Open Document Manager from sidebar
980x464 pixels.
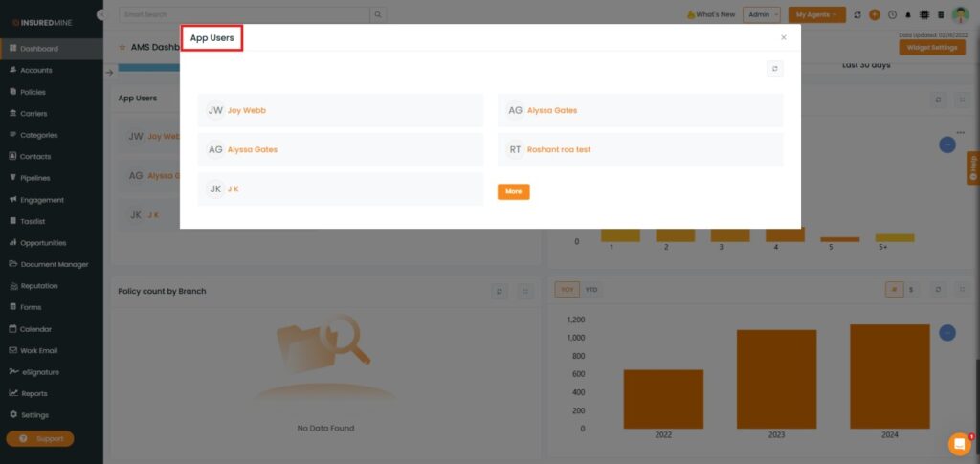(54, 264)
